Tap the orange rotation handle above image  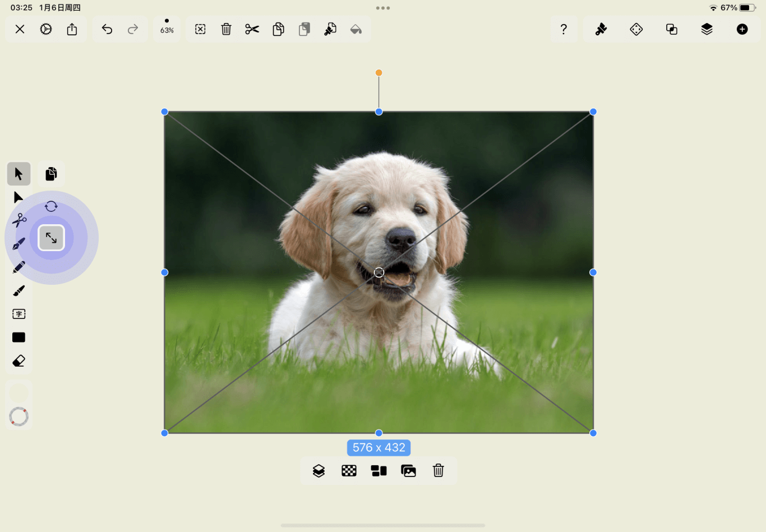379,73
